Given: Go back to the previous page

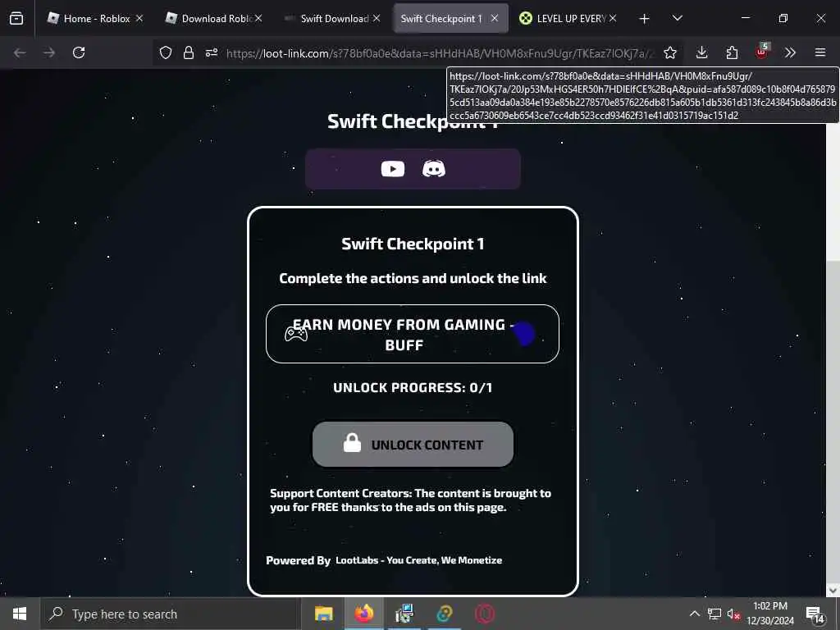Looking at the screenshot, I should pos(20,52).
